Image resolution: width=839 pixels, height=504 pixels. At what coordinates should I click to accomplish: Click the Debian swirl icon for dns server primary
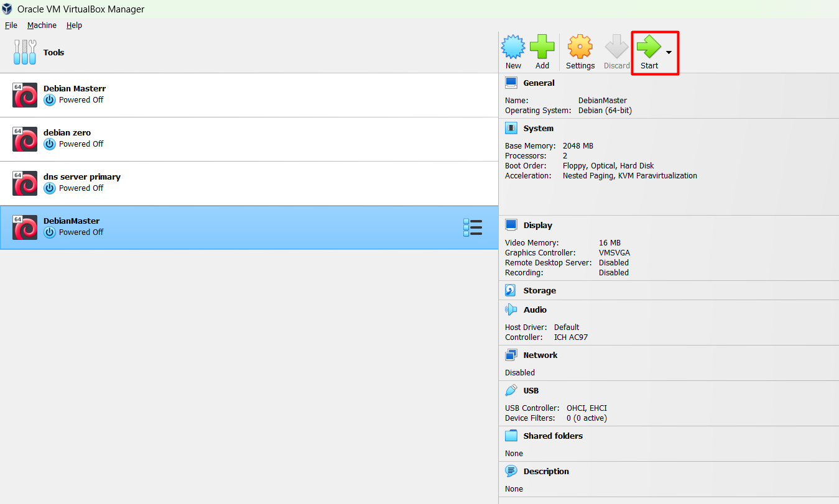[25, 183]
